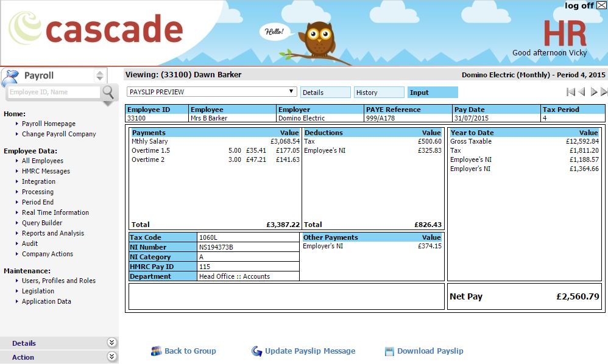Open Application Data link
This screenshot has height=364, width=608.
(46, 302)
